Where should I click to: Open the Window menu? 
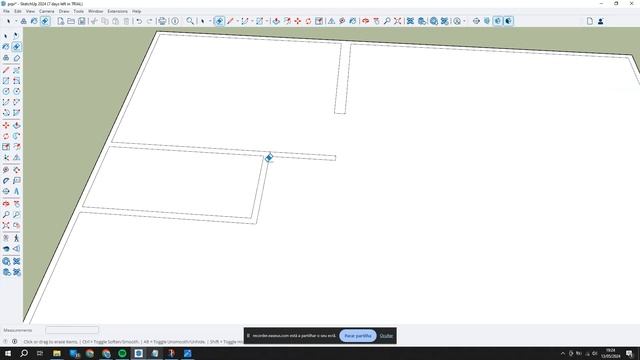(96, 11)
